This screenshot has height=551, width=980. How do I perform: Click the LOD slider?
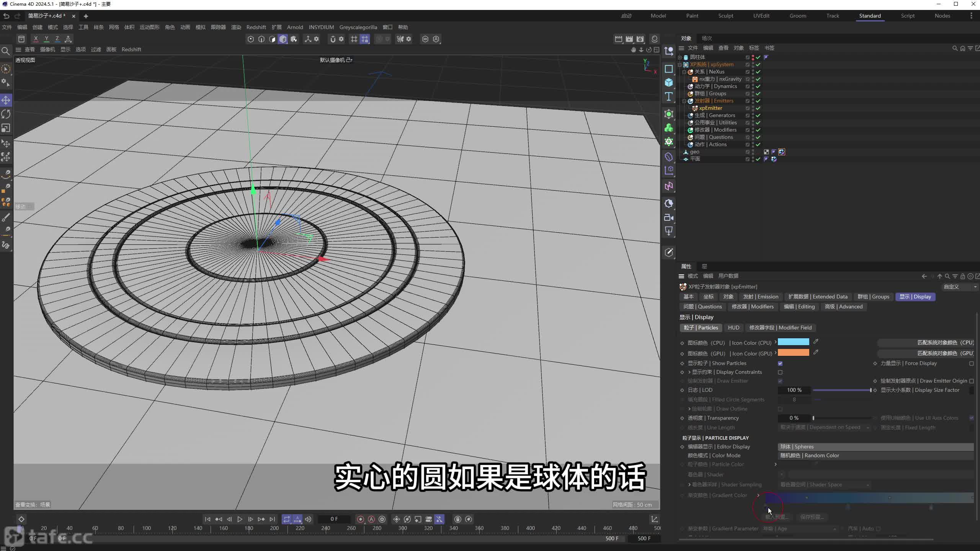point(842,390)
